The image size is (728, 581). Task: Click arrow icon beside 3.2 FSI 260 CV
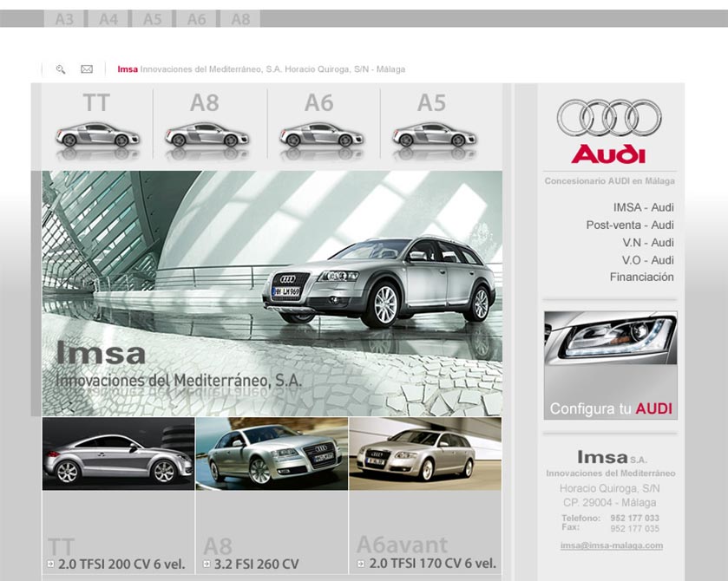(207, 564)
